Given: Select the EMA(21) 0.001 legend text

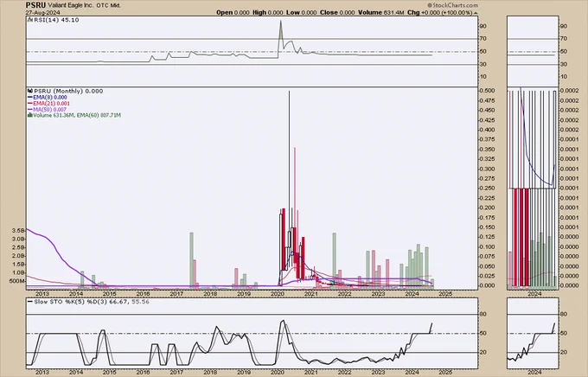Looking at the screenshot, I should [51, 103].
